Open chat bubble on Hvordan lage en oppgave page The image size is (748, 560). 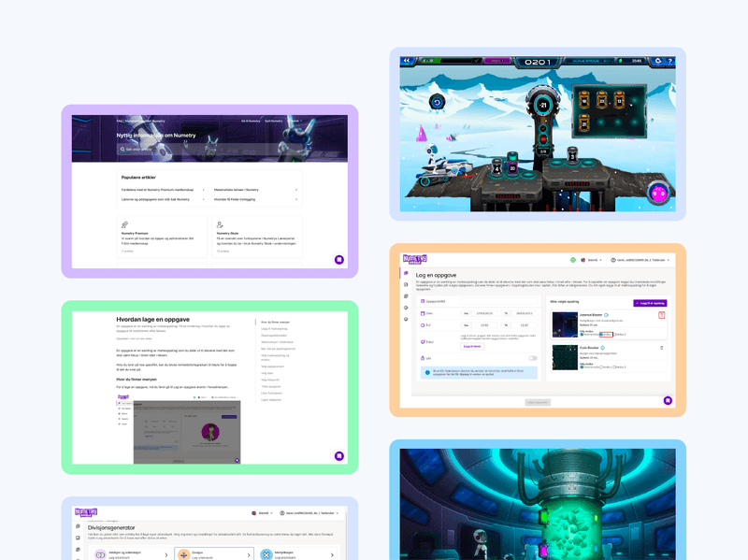tap(339, 456)
